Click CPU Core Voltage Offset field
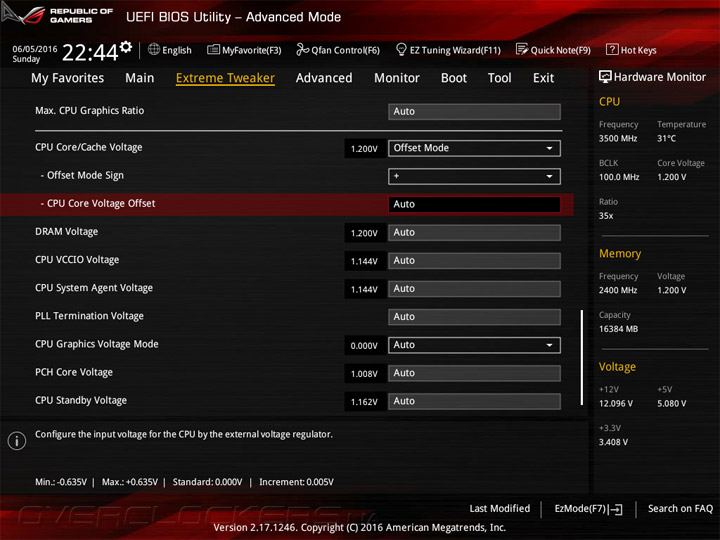This screenshot has width=720, height=540. [x=474, y=204]
